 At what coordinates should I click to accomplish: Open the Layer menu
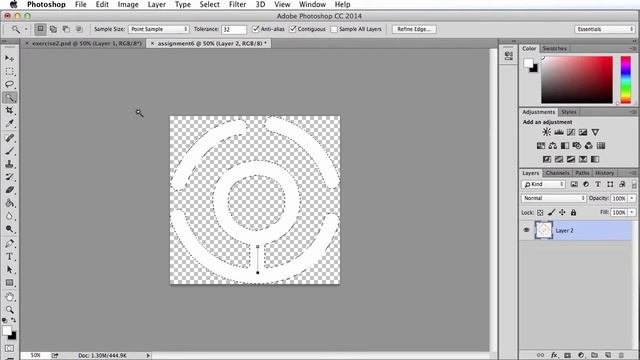[x=156, y=4]
